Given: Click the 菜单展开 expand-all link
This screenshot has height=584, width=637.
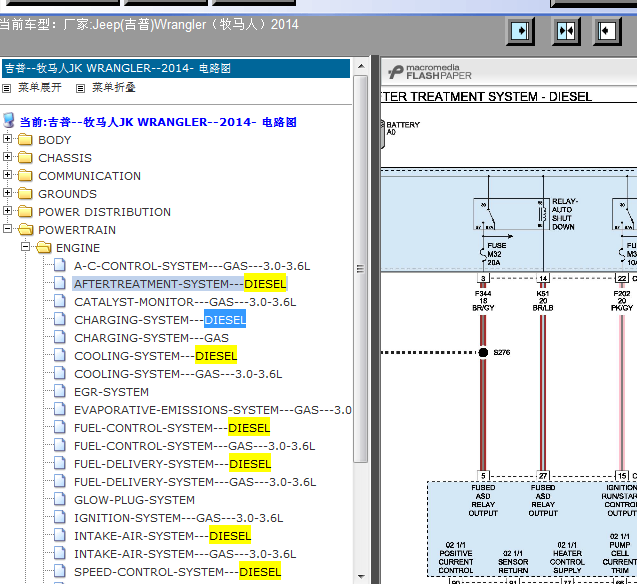Looking at the screenshot, I should [x=40, y=87].
